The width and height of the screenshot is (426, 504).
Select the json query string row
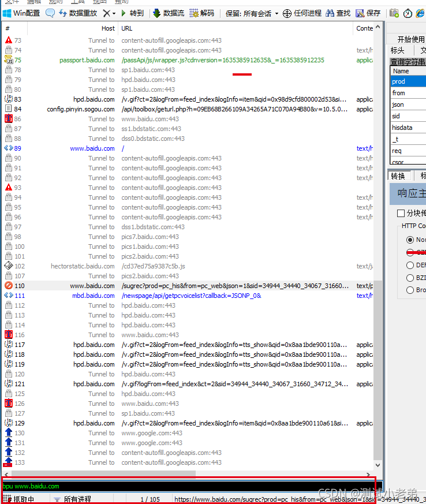click(408, 104)
